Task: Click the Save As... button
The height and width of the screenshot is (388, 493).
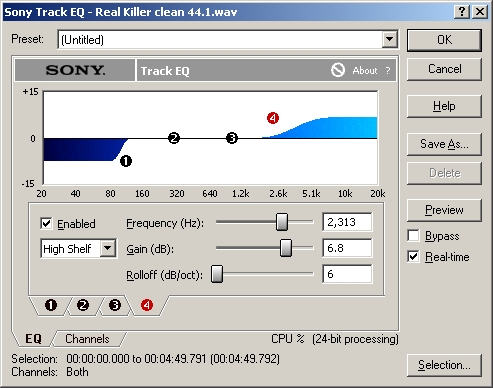Action: point(444,144)
